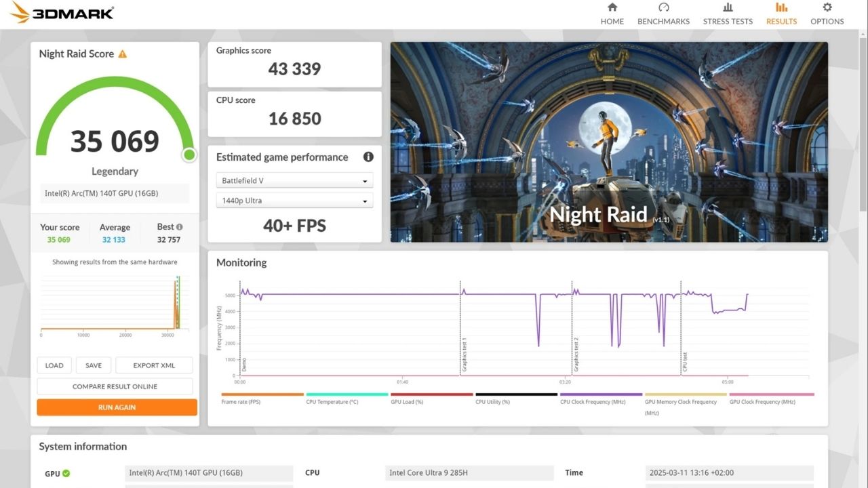Click CPU Clock Frequency purple legend swatch

[601, 394]
